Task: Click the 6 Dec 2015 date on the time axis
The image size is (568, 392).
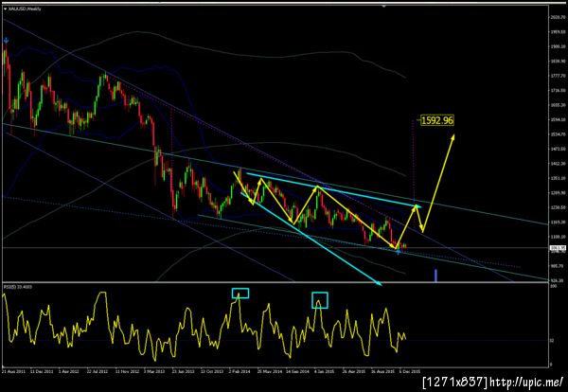Action: point(411,372)
